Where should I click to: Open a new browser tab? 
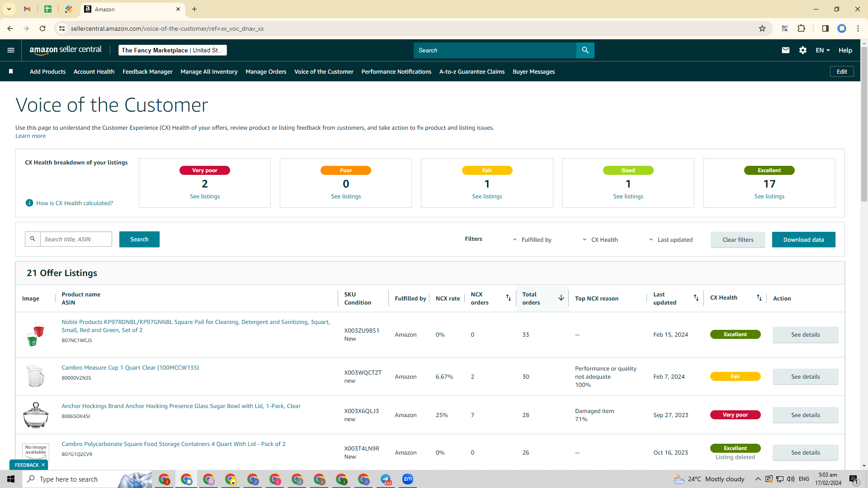[x=194, y=9]
